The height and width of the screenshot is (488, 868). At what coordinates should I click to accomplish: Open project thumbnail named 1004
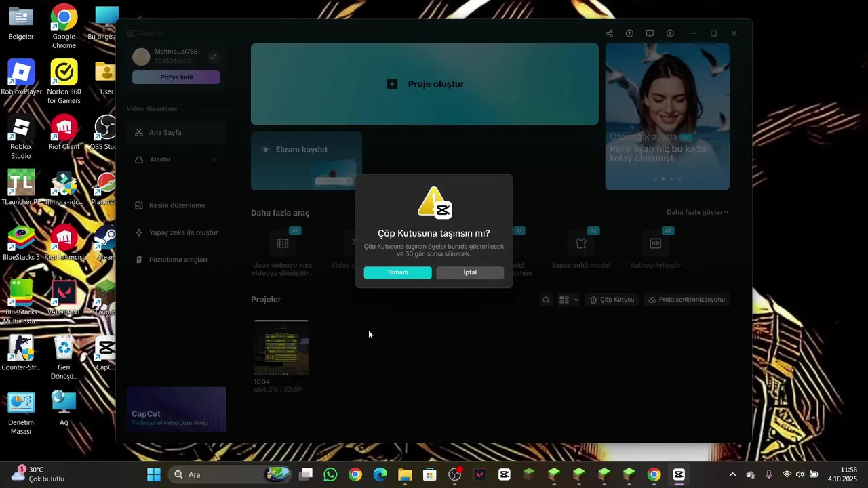281,348
